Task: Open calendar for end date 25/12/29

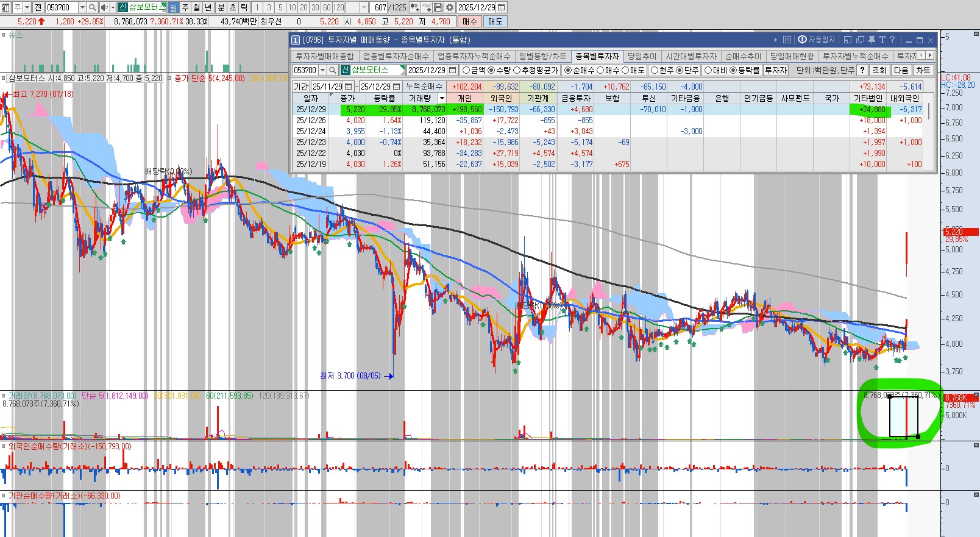Action: [x=397, y=87]
